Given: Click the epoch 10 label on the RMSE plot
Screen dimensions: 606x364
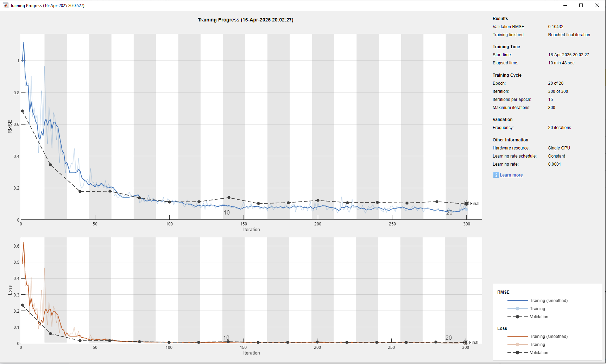Looking at the screenshot, I should (x=227, y=212).
